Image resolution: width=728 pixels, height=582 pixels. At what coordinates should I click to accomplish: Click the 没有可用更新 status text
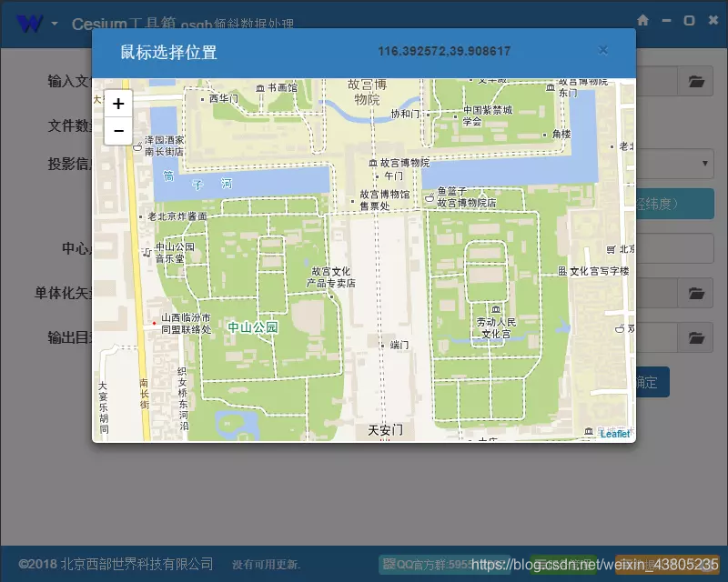point(266,565)
